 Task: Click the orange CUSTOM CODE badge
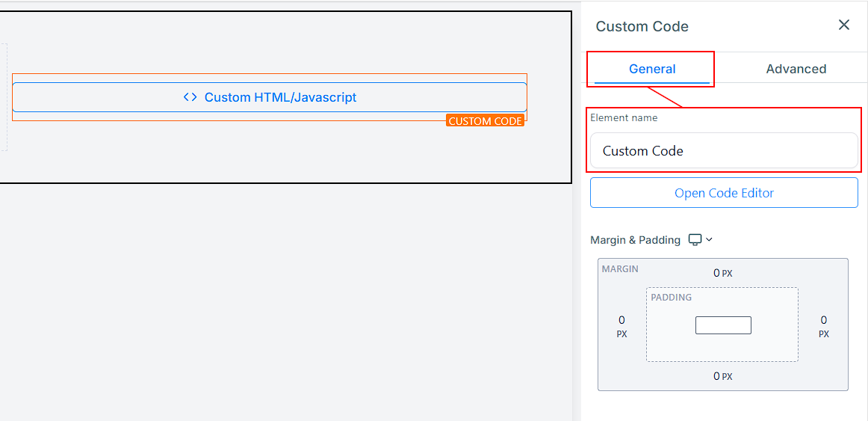coord(485,121)
